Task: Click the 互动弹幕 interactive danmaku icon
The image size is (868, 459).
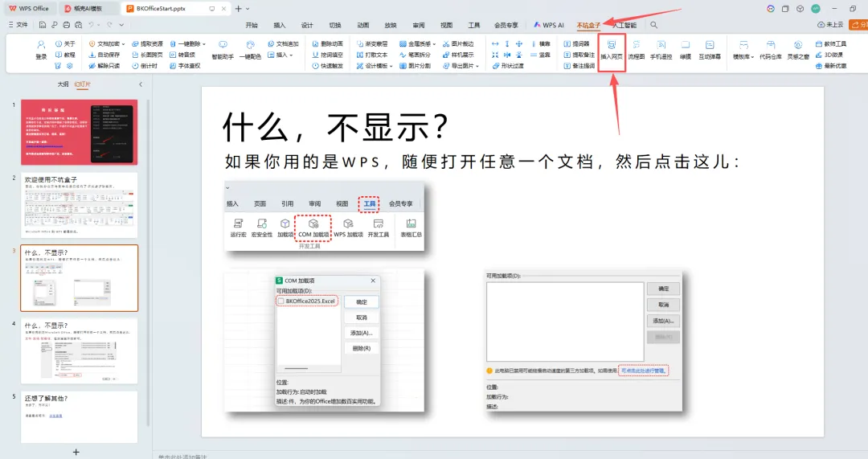Action: coord(710,50)
